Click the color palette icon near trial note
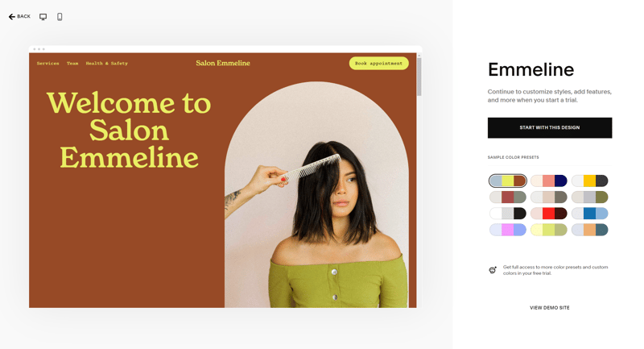The width and height of the screenshot is (644, 349). [493, 270]
